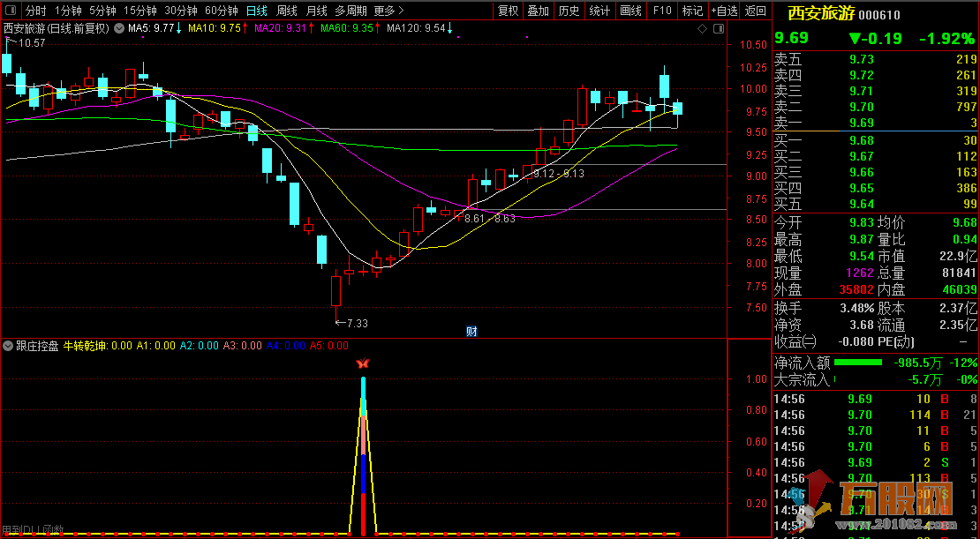Add stock via +自选 button

pyautogui.click(x=724, y=11)
